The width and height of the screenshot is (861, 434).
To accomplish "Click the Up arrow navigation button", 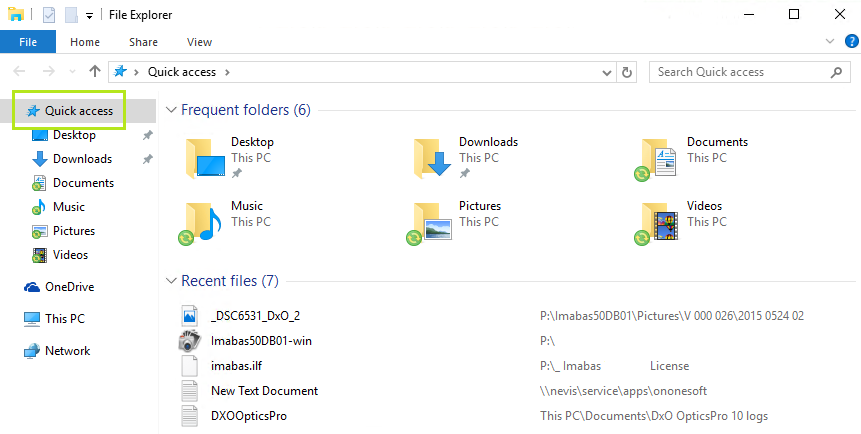I will pos(95,72).
